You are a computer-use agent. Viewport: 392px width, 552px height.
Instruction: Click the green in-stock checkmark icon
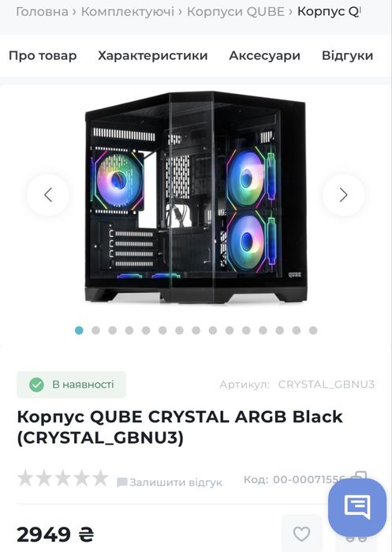tap(36, 385)
